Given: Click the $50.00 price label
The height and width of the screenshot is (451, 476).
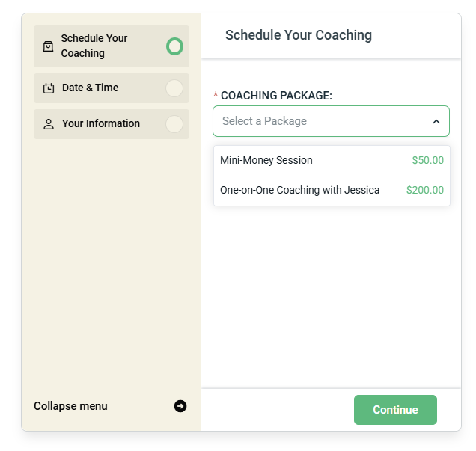Looking at the screenshot, I should (427, 160).
